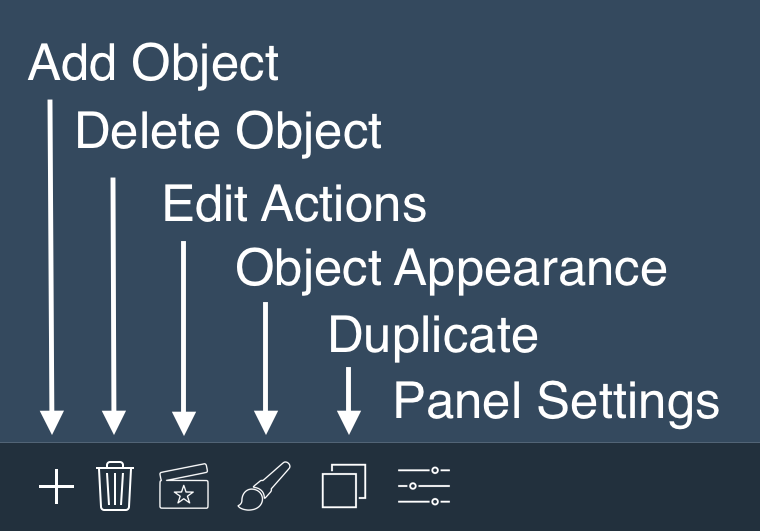Image resolution: width=760 pixels, height=531 pixels.
Task: Click the "Object Appearance" text label
Action: click(x=451, y=269)
